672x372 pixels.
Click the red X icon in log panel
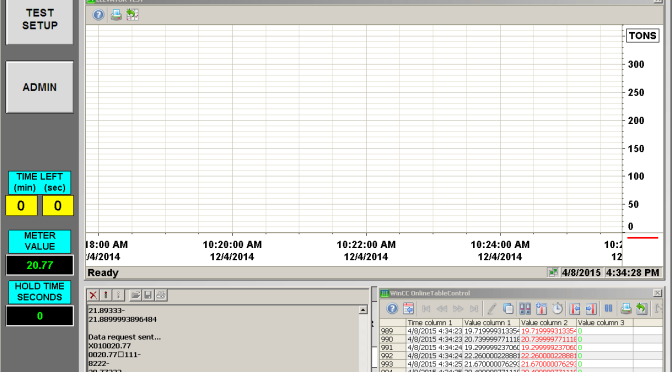[x=93, y=295]
